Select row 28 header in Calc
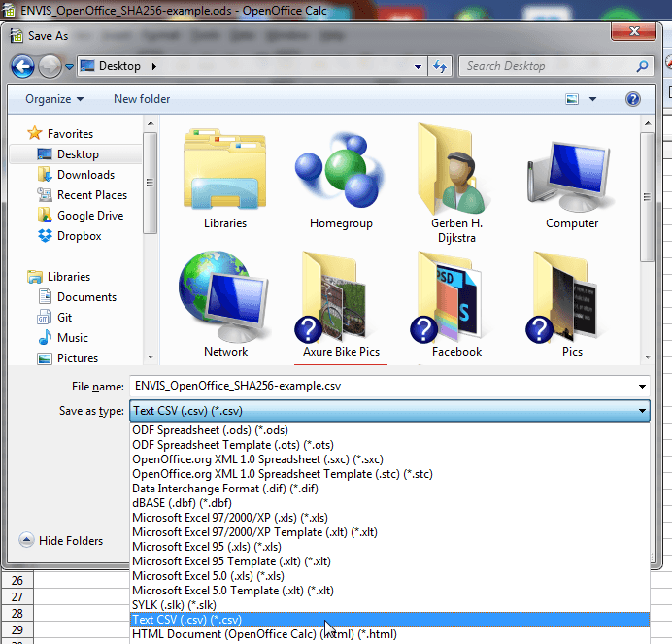 [17, 614]
